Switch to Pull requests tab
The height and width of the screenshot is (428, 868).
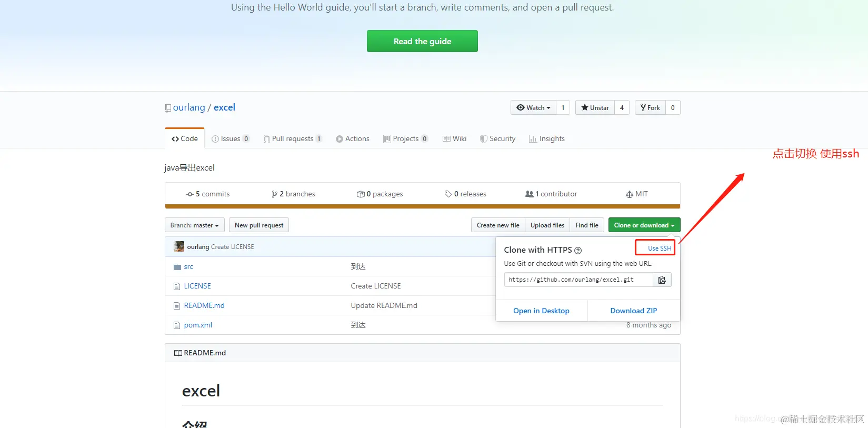pyautogui.click(x=293, y=138)
